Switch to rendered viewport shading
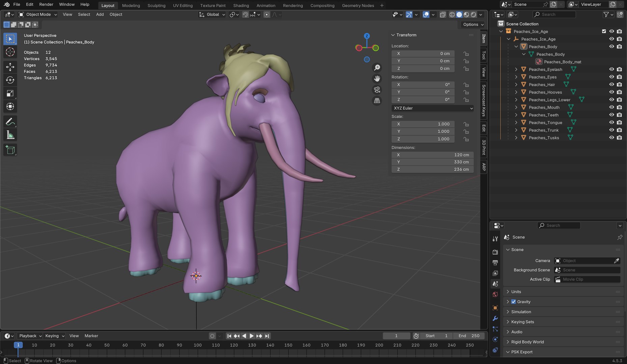The image size is (627, 364). (474, 14)
